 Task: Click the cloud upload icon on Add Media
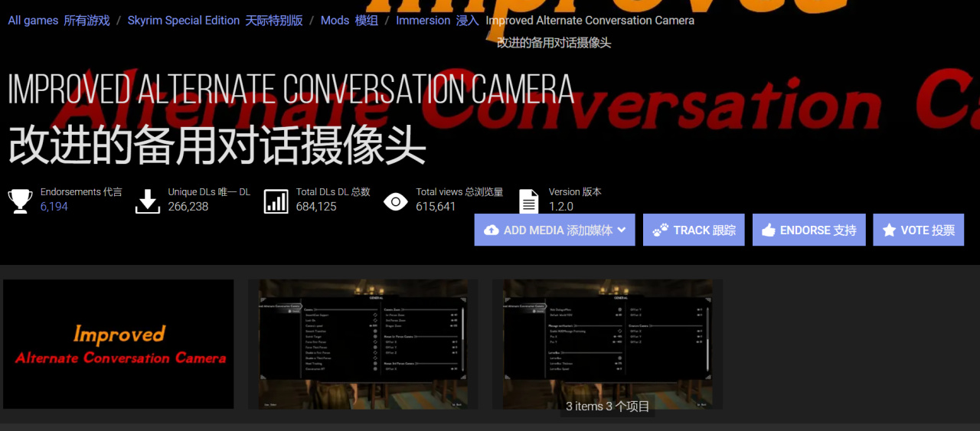coord(492,230)
